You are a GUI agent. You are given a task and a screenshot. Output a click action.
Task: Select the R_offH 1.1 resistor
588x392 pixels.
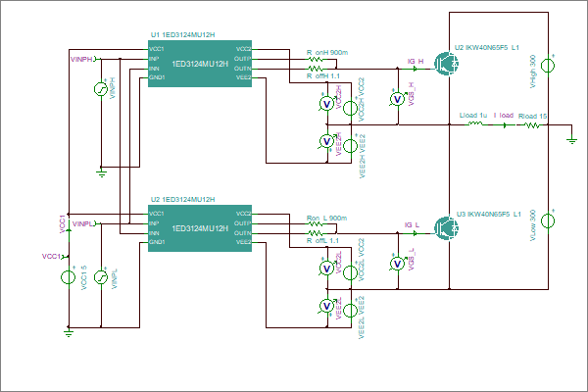[316, 69]
